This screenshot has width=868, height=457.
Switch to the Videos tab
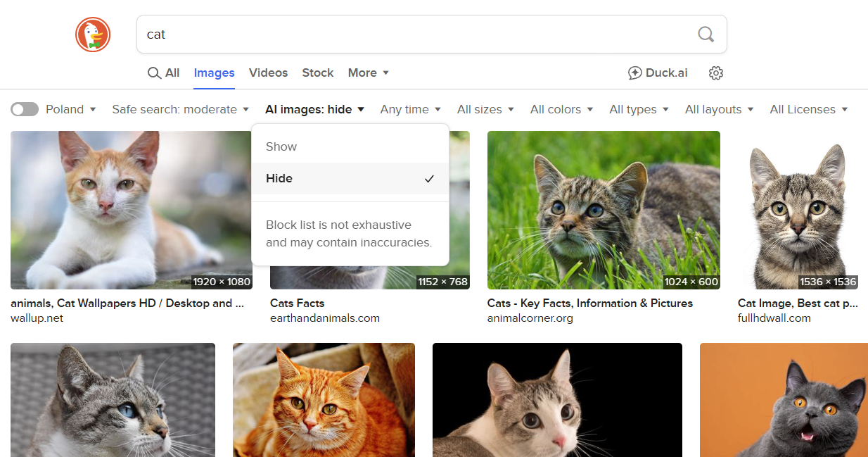268,73
